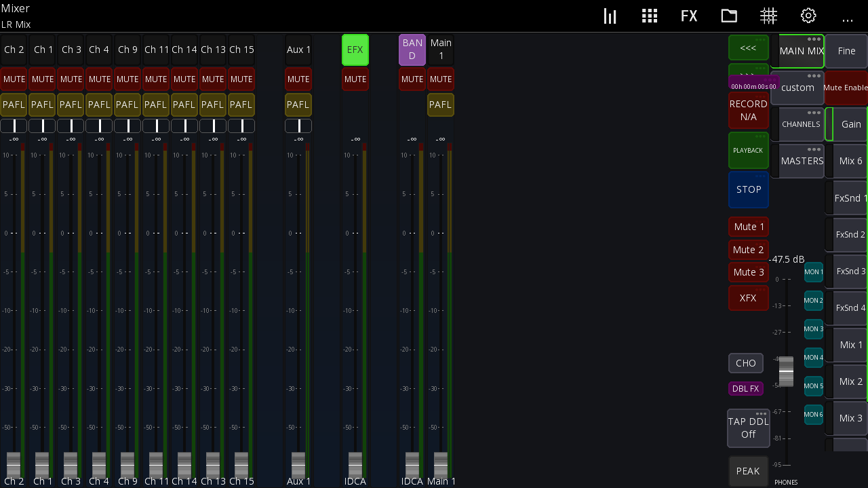The height and width of the screenshot is (488, 868).
Task: Click the Ch 13 pan control
Action: 213,126
